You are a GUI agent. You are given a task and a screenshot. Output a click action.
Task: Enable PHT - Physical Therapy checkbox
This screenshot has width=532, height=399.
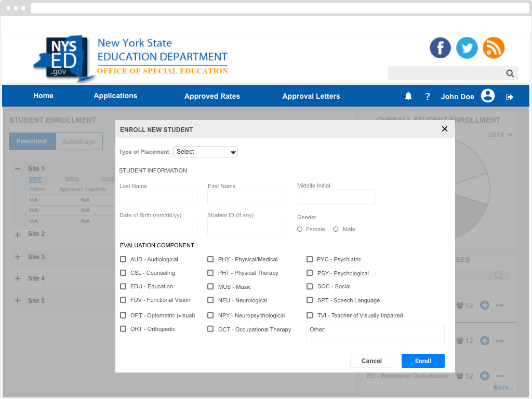pos(210,273)
